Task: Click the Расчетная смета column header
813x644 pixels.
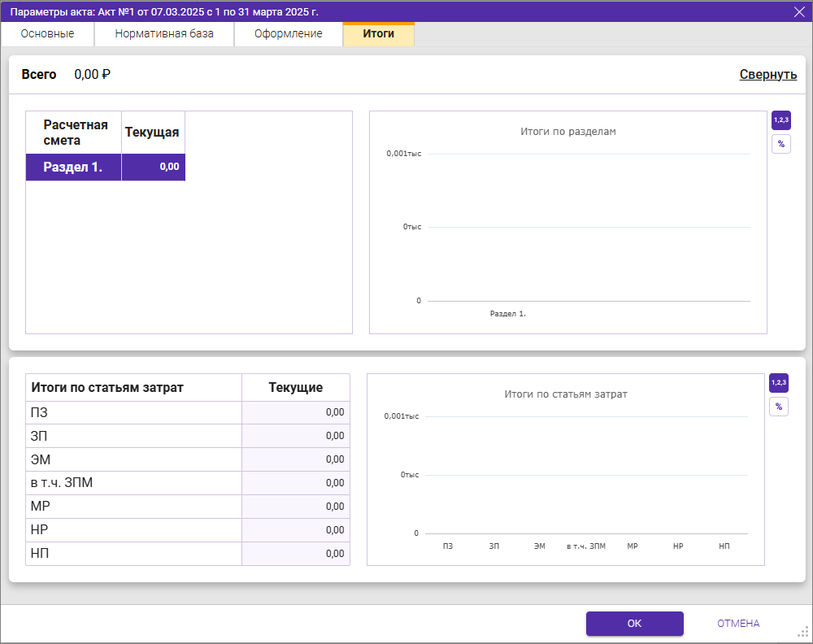Action: pyautogui.click(x=74, y=133)
